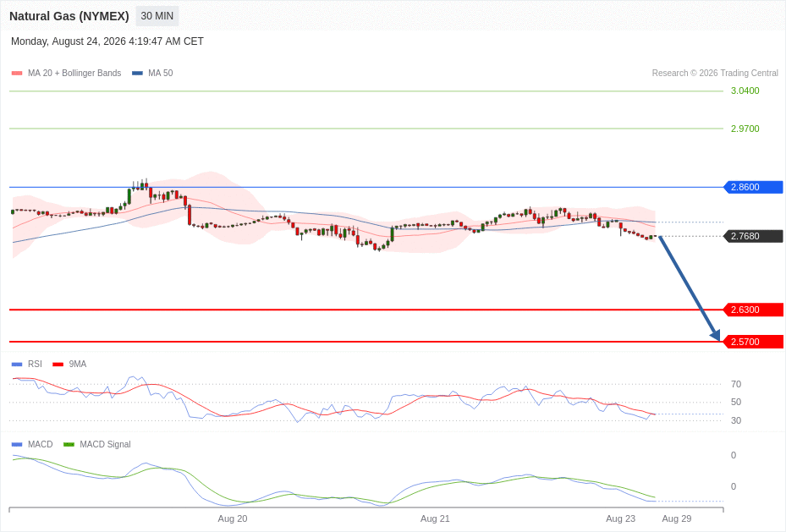The width and height of the screenshot is (786, 532).
Task: Click the 3.0400 resistance level label
Action: click(745, 90)
